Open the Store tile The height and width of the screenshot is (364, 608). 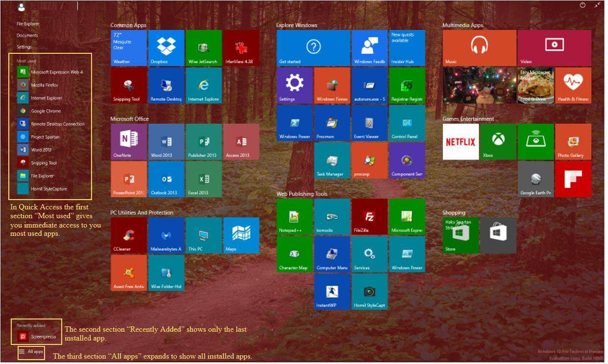click(461, 235)
